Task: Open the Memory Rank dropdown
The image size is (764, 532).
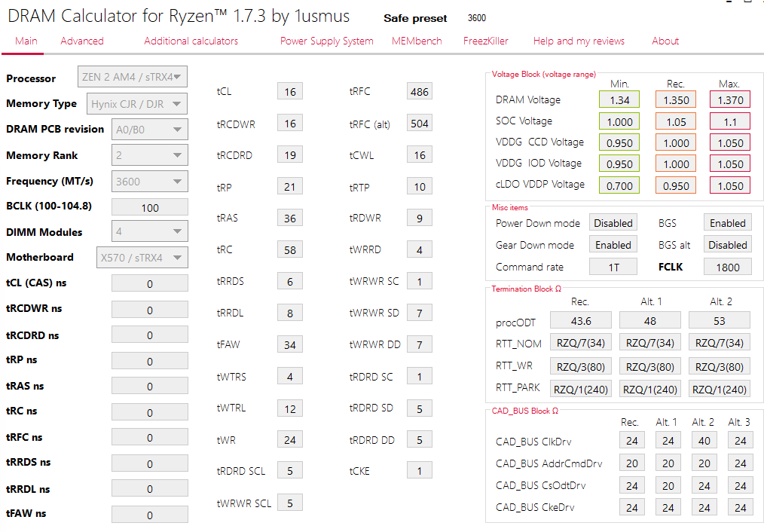Action: [150, 155]
